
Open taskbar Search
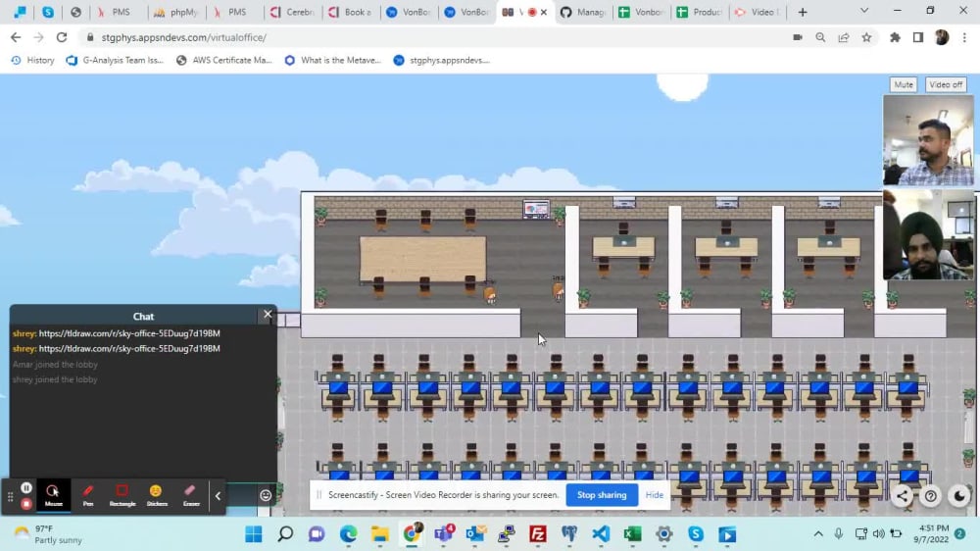point(285,534)
